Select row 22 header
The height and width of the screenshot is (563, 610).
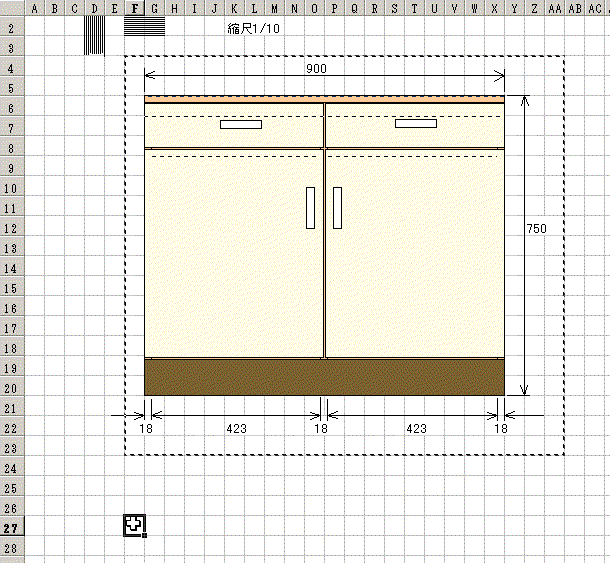coord(12,428)
